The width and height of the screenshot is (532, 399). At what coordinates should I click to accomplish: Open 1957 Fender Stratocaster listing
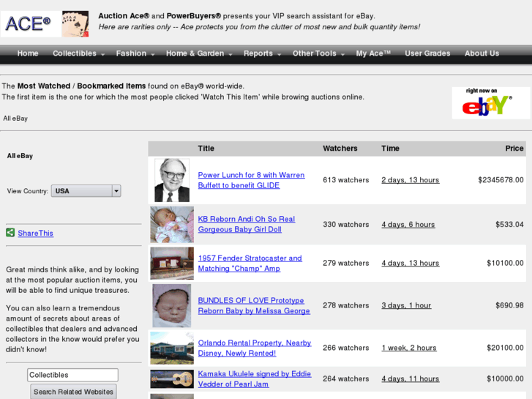(250, 263)
